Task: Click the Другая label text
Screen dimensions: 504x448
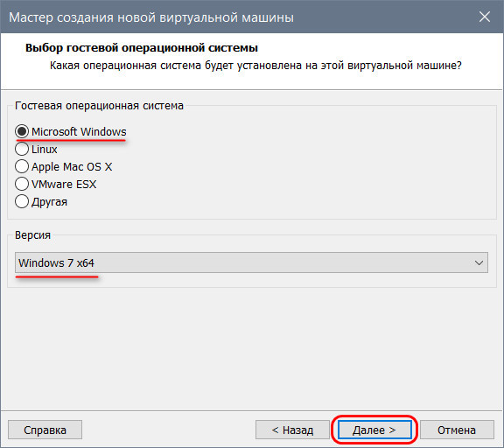Action: pyautogui.click(x=50, y=202)
